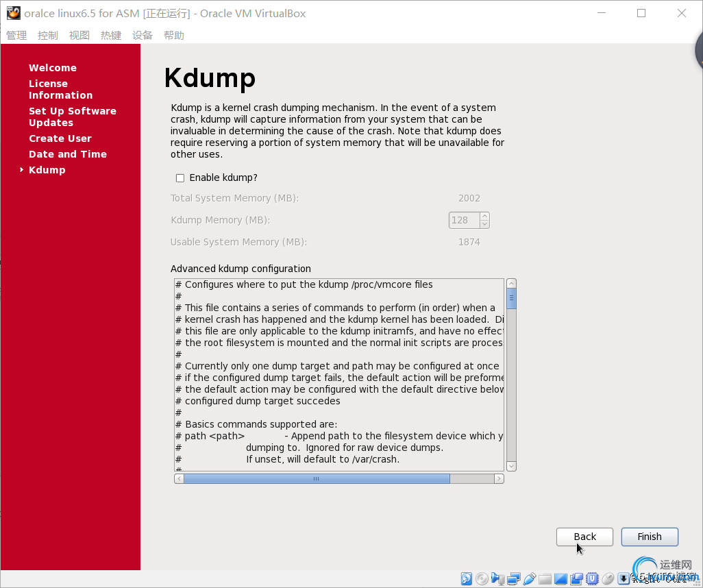Click the USB devices status icon
Viewport: 703px width, 588px height.
click(529, 579)
